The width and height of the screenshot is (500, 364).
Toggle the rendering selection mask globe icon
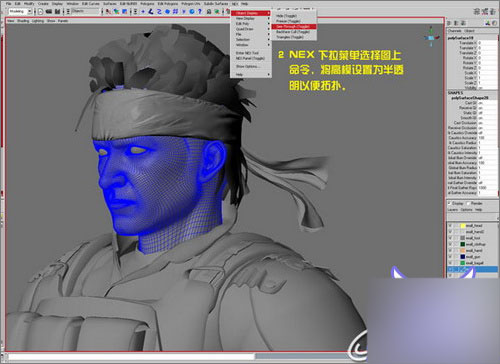click(192, 12)
